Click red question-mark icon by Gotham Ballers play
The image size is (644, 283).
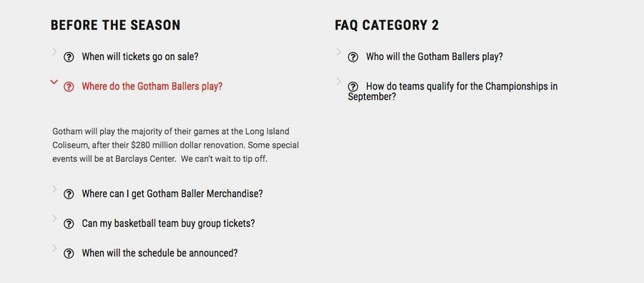click(69, 87)
